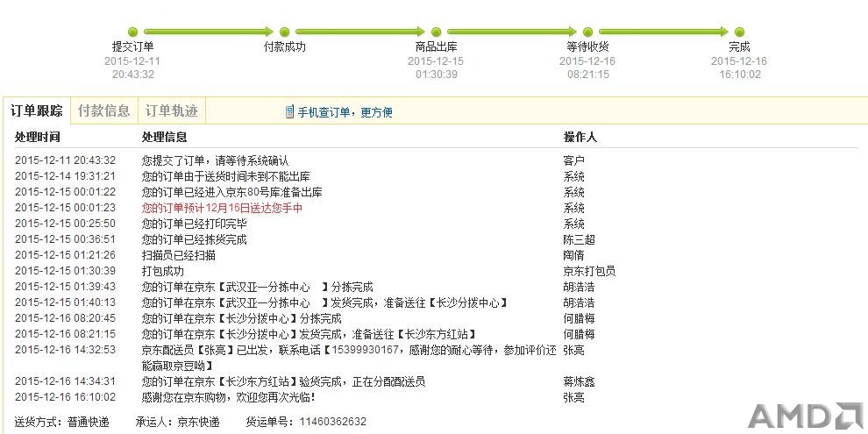Click the 等待收货 progress step dot
The width and height of the screenshot is (868, 434).
(x=588, y=32)
